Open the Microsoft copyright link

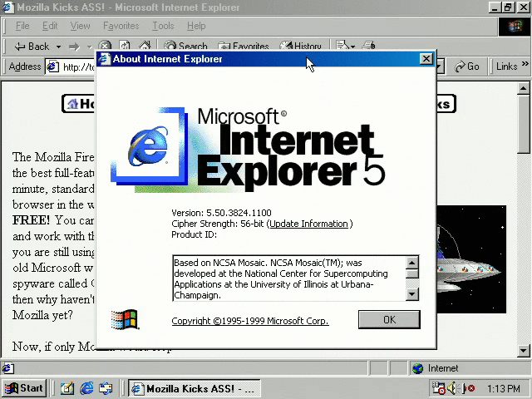click(250, 321)
